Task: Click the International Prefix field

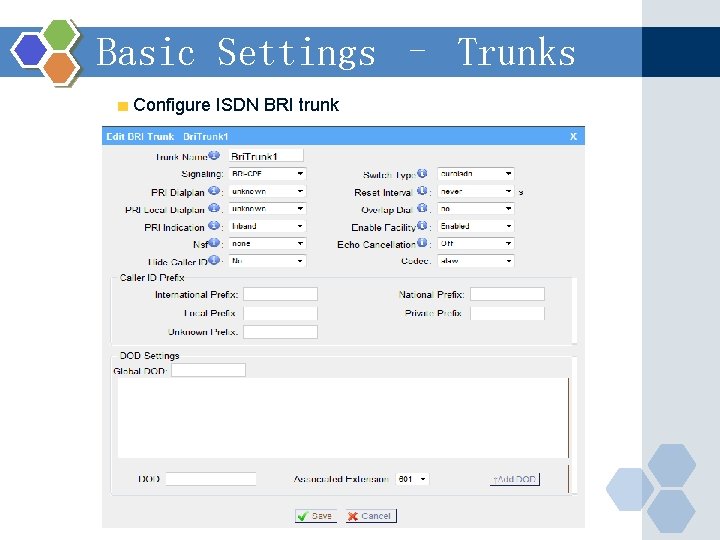Action: coord(280,294)
